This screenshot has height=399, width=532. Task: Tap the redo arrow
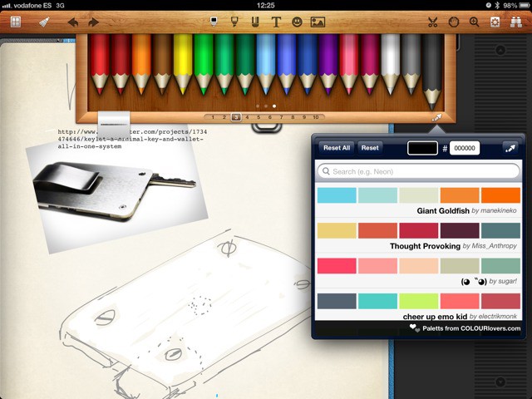click(93, 22)
